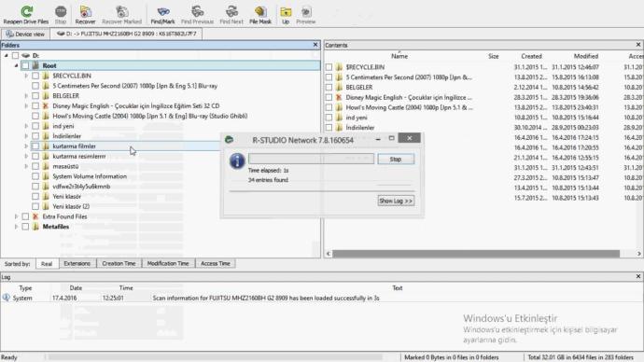The image size is (644, 362).
Task: Click the Find Previous icon
Action: click(x=197, y=11)
